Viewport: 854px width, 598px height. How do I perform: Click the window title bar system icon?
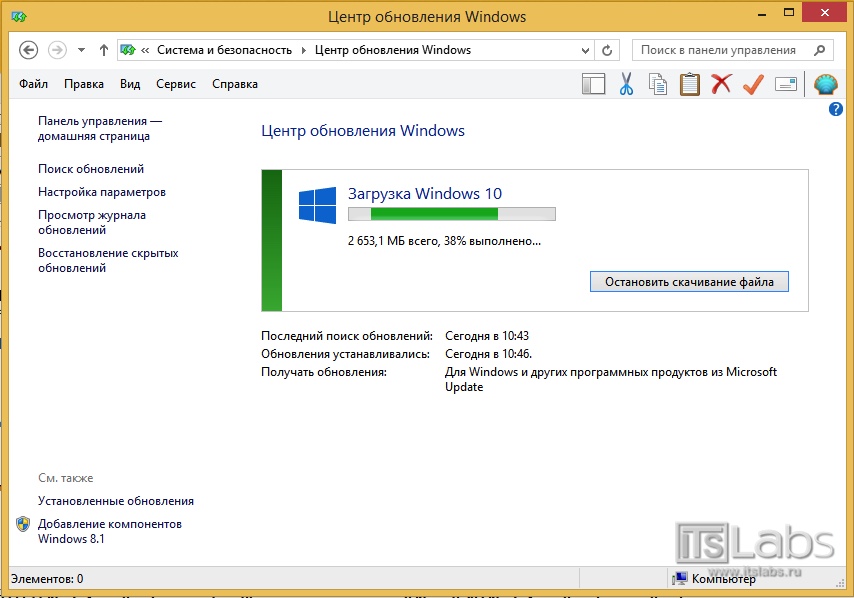coord(19,16)
